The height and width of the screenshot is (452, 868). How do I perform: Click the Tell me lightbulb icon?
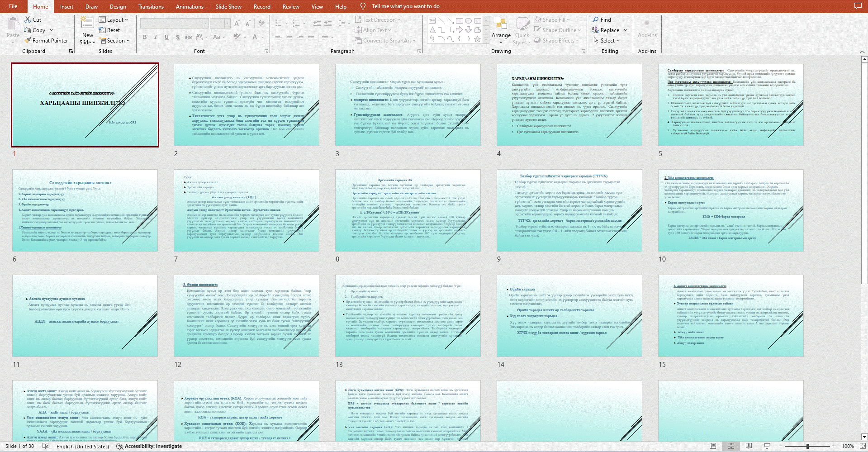coord(363,6)
